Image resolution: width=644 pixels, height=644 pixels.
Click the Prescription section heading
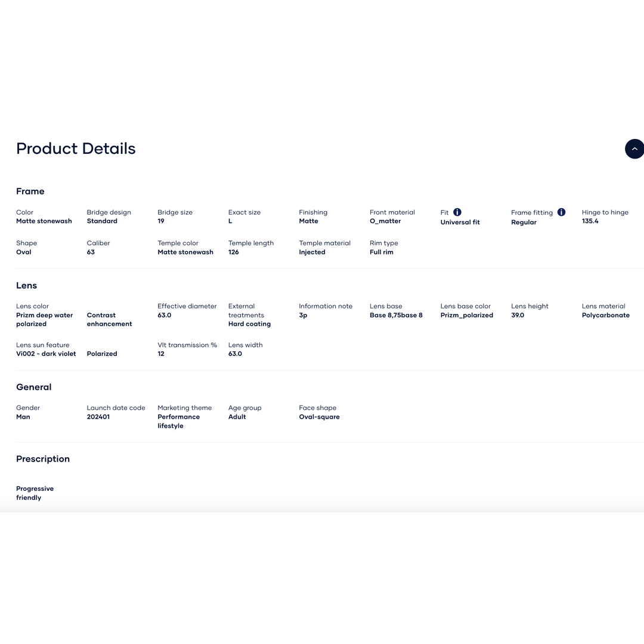coord(43,459)
